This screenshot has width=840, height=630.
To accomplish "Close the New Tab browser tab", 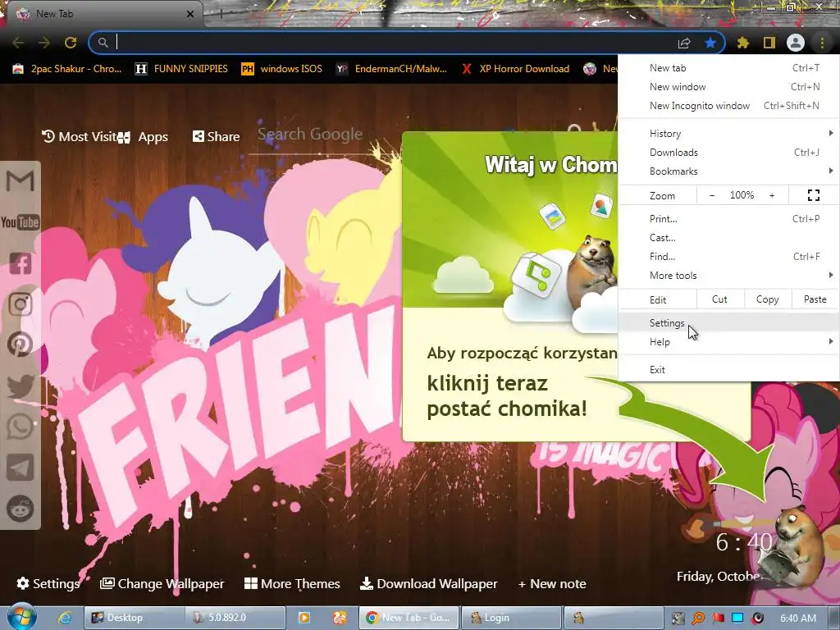I will pyautogui.click(x=189, y=14).
